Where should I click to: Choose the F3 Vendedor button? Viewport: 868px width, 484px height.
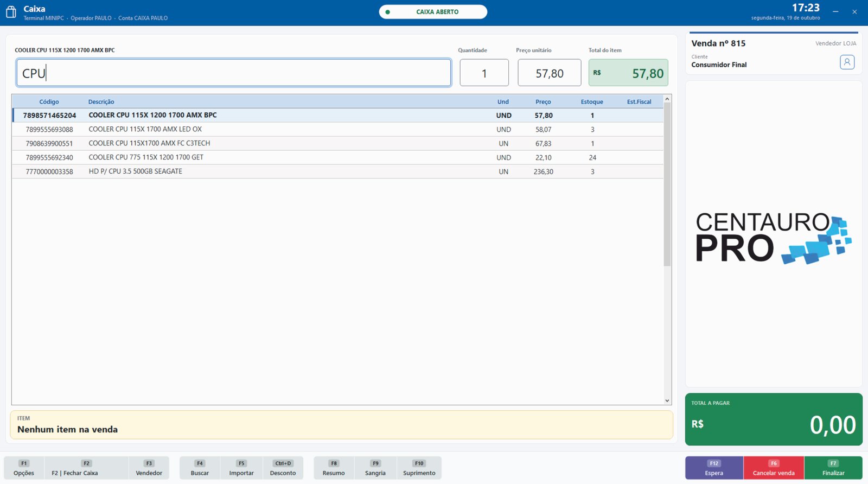click(149, 468)
